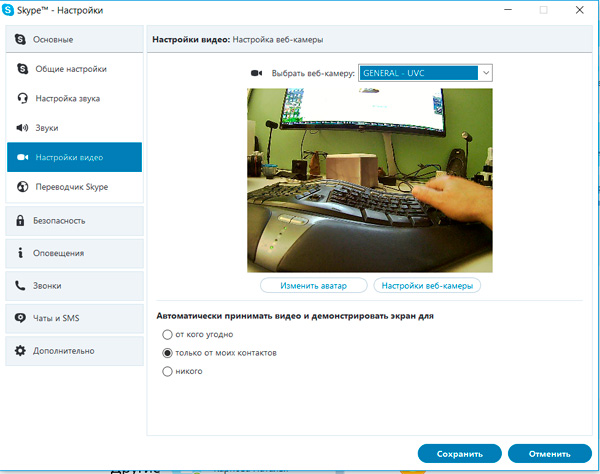Click the gear icon for Дополнительно

tap(20, 351)
